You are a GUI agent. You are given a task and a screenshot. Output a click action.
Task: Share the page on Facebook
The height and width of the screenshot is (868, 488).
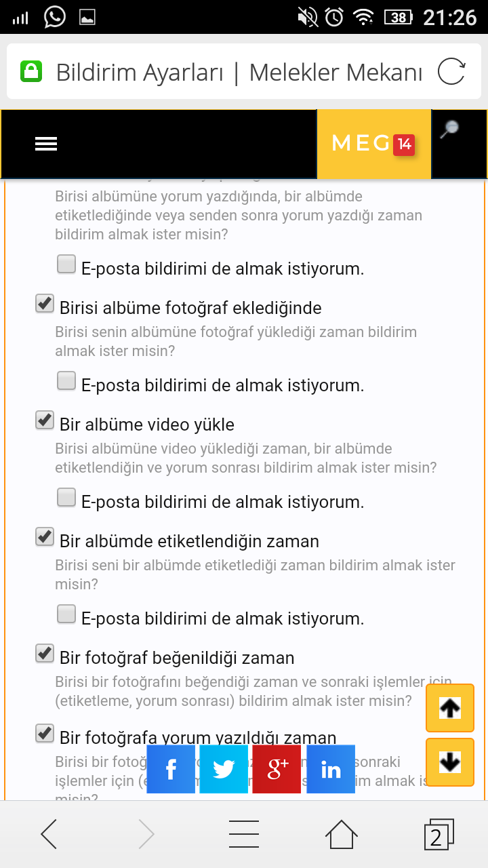pos(170,769)
